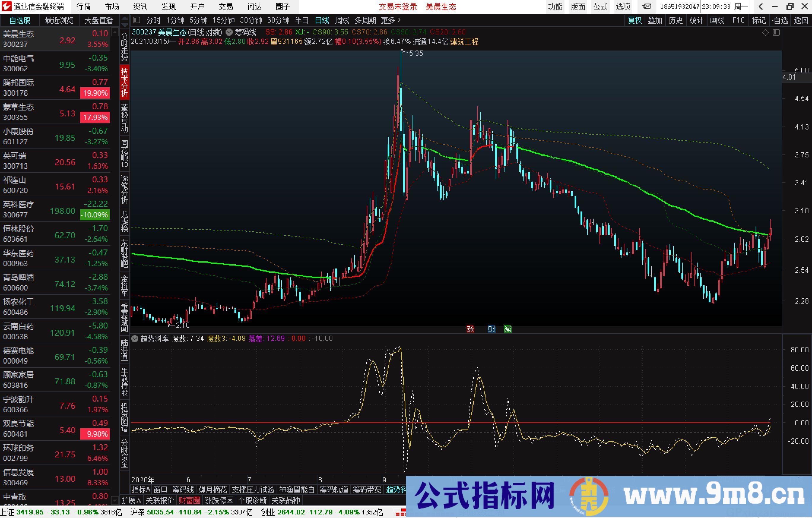Click the 版面 button
The image size is (812, 518).
tap(578, 7)
